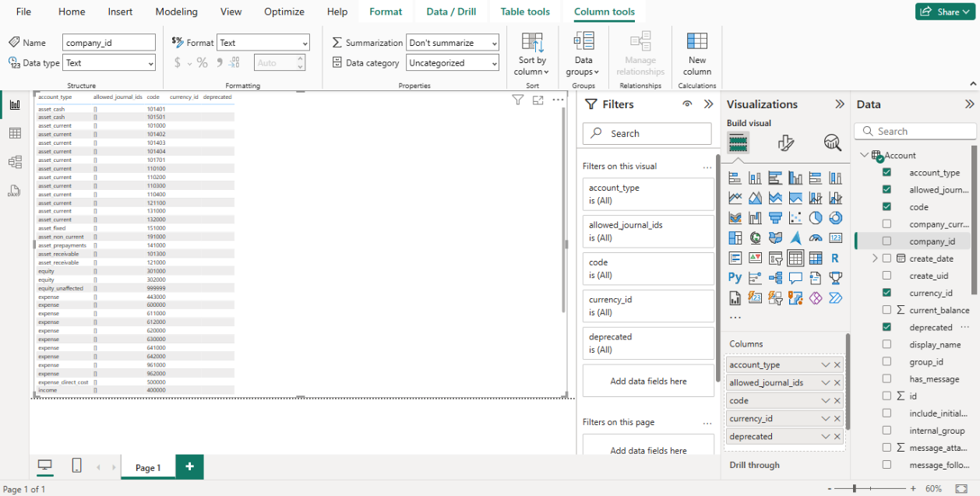Open the Modeling ribbon tab
Screen dimensions: 980x496
click(x=176, y=12)
